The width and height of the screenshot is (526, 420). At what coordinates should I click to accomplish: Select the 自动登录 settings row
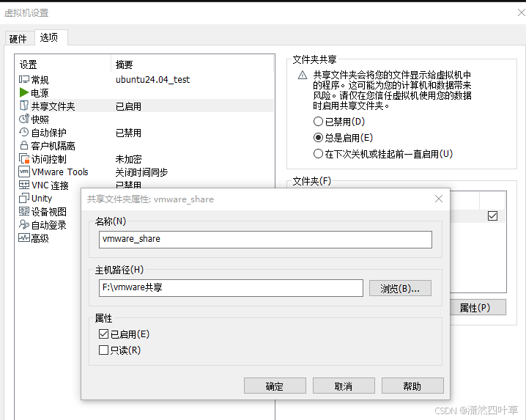48,225
